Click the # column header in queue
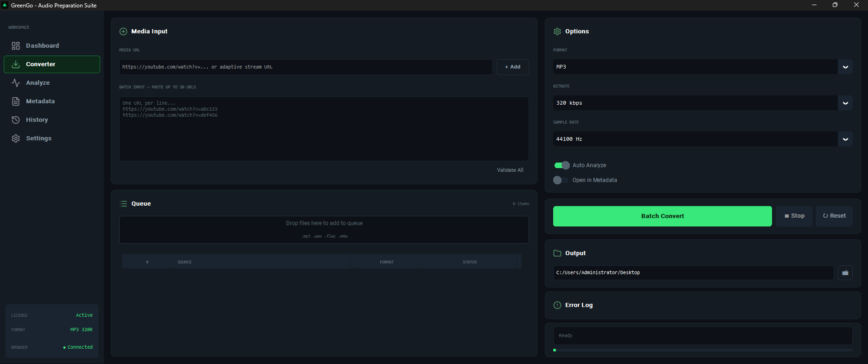 [147, 262]
